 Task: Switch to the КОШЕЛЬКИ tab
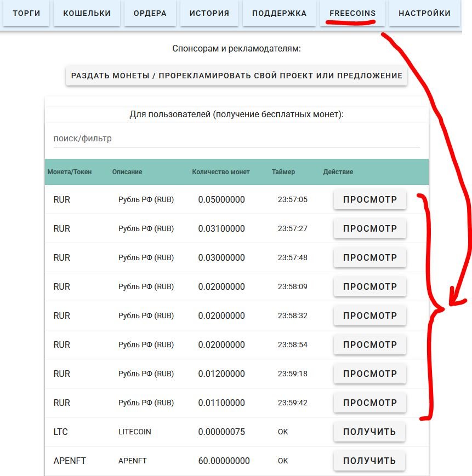click(87, 13)
